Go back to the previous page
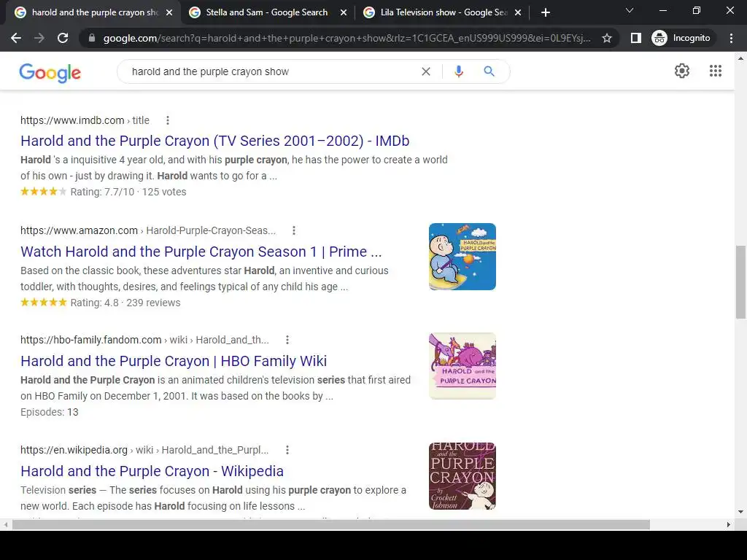The image size is (747, 560). pyautogui.click(x=16, y=38)
